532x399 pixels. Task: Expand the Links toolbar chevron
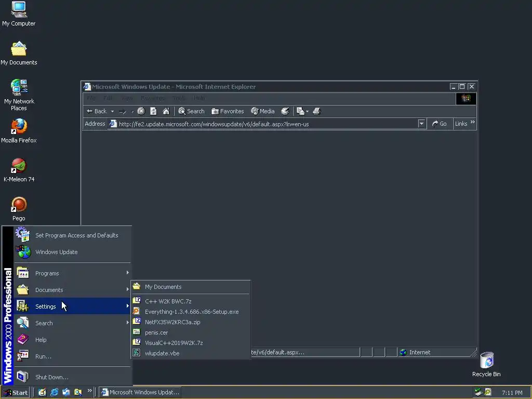pos(473,122)
